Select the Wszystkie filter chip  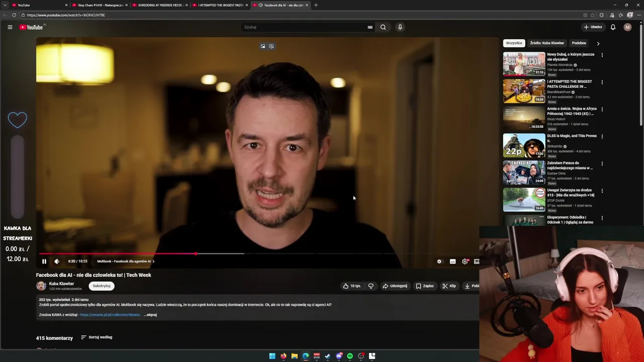(x=514, y=43)
